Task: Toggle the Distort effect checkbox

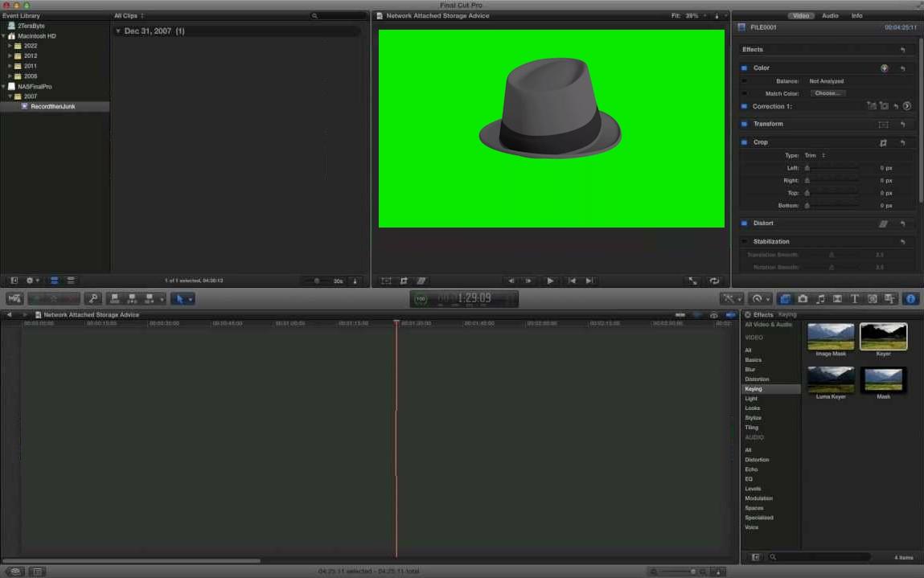Action: point(745,223)
